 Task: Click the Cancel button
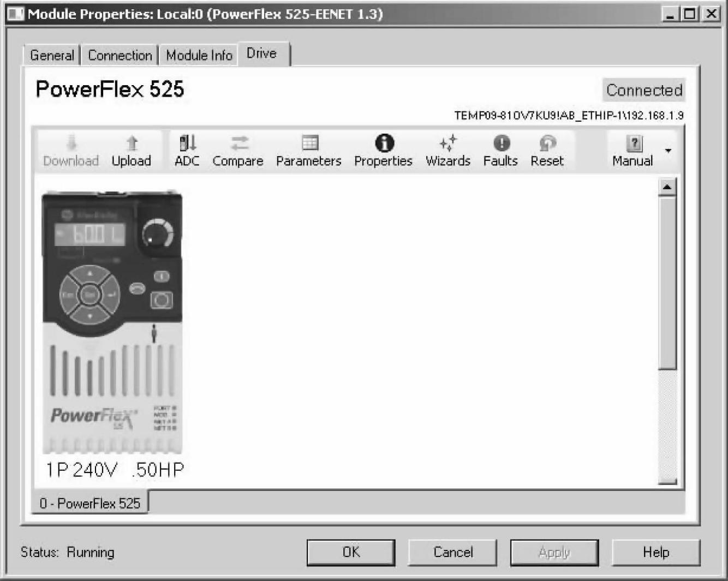pyautogui.click(x=453, y=552)
